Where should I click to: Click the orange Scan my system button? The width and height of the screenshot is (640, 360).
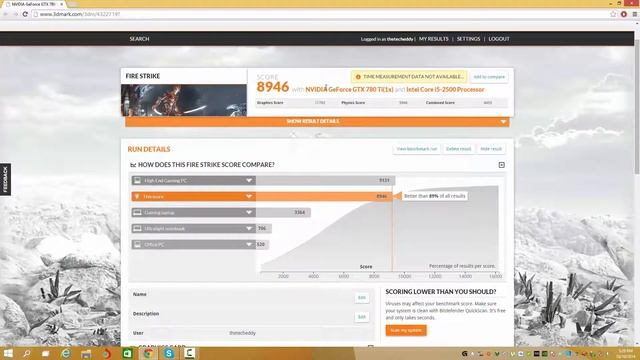(x=406, y=330)
